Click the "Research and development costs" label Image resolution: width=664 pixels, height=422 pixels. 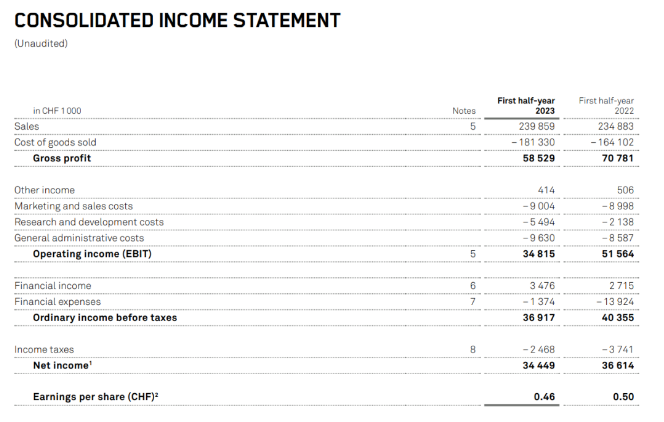click(x=89, y=222)
